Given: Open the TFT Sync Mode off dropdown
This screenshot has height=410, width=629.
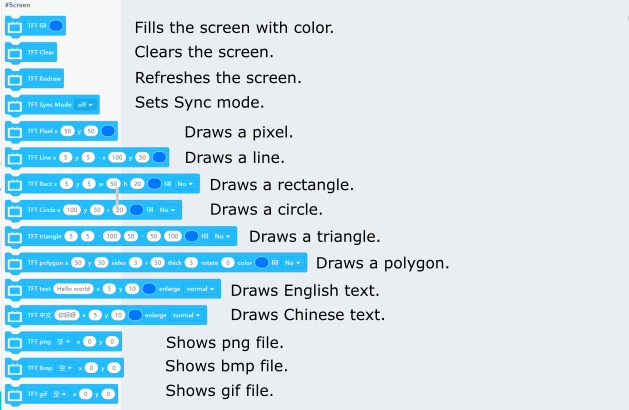Looking at the screenshot, I should (84, 104).
